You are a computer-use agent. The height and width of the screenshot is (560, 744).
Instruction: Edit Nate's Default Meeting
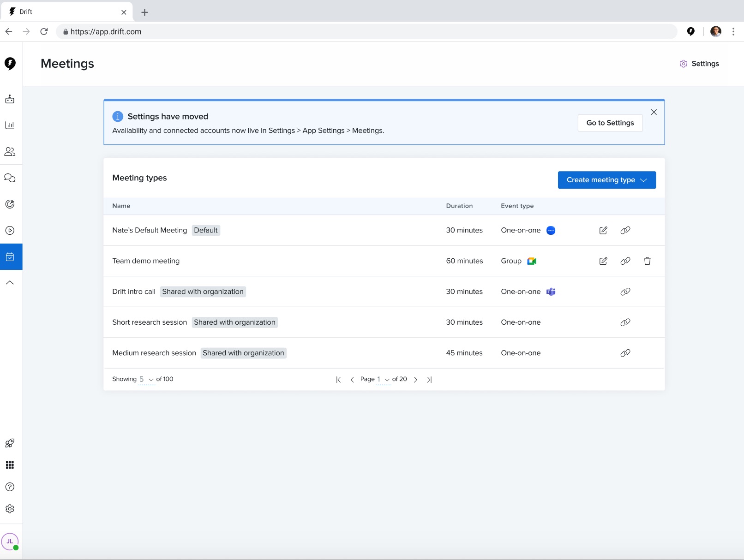pos(603,230)
